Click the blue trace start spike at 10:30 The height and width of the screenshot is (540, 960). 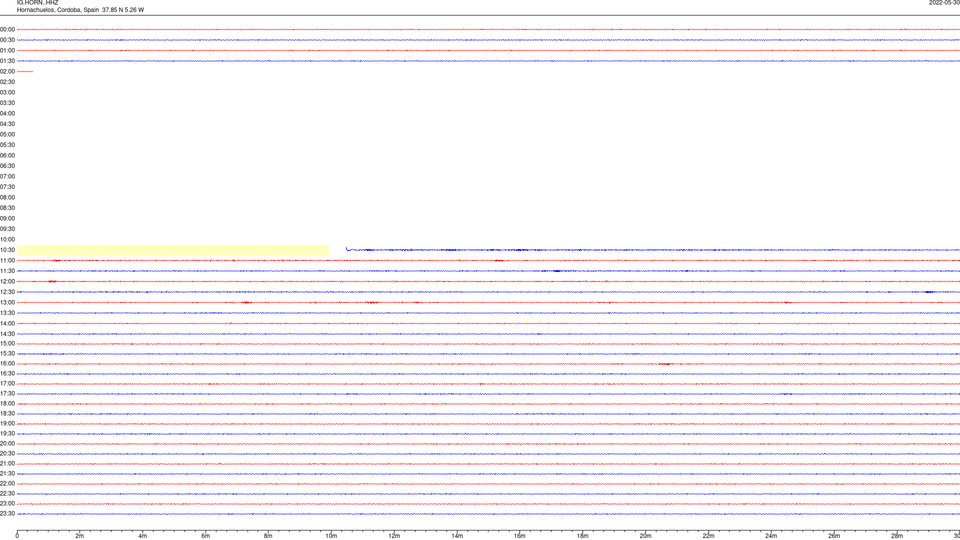(348, 249)
